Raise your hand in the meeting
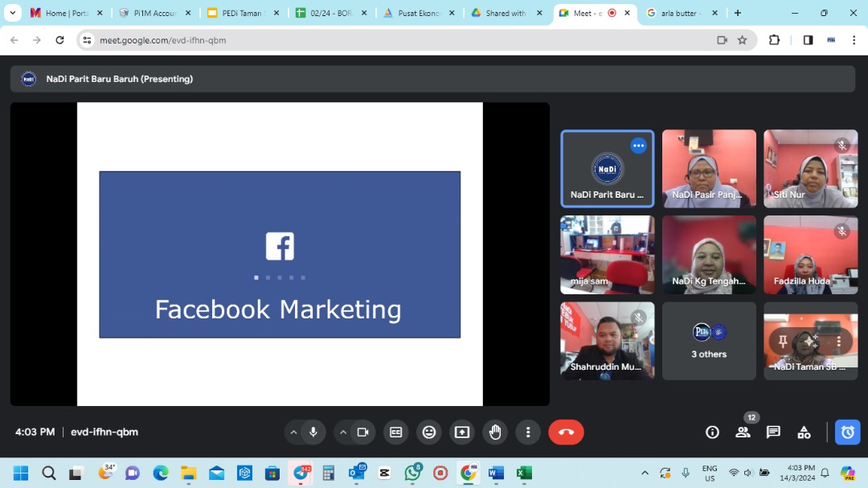Screen dimensions: 868x488 click(x=495, y=432)
